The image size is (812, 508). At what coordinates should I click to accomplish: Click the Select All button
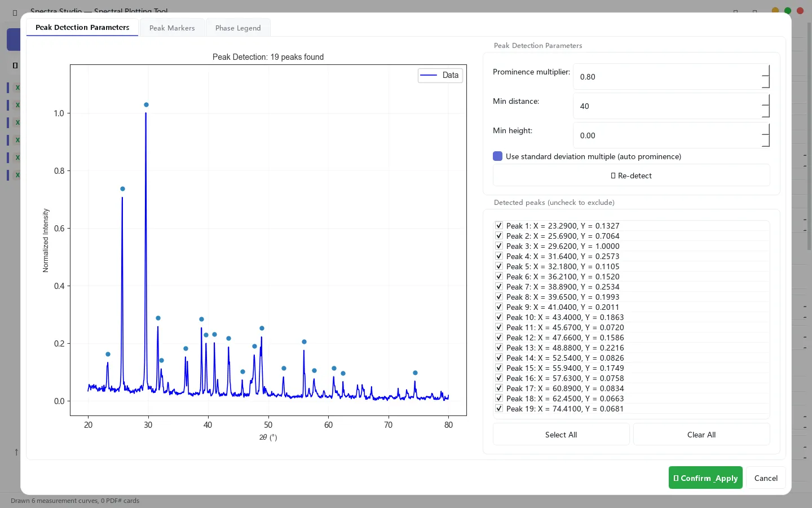[561, 435]
